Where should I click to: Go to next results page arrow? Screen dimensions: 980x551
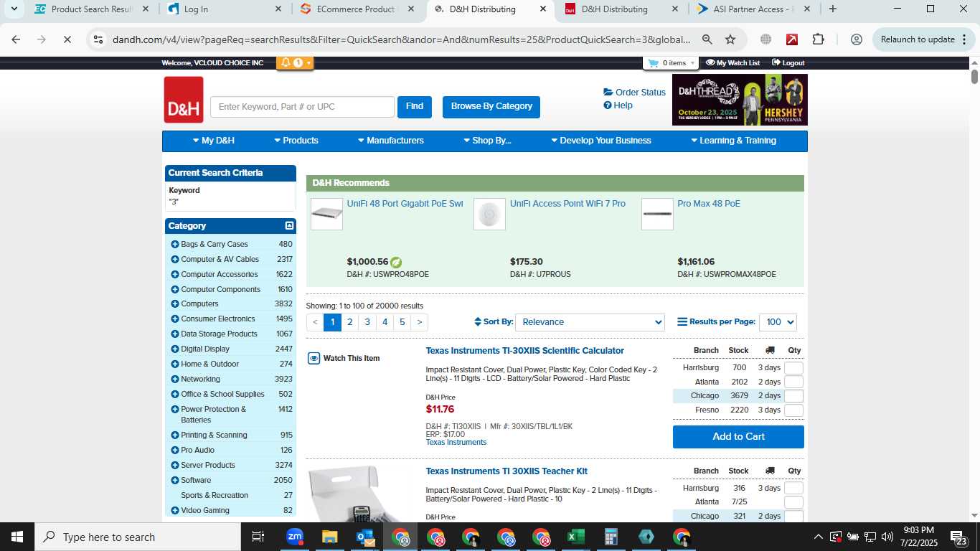(420, 322)
